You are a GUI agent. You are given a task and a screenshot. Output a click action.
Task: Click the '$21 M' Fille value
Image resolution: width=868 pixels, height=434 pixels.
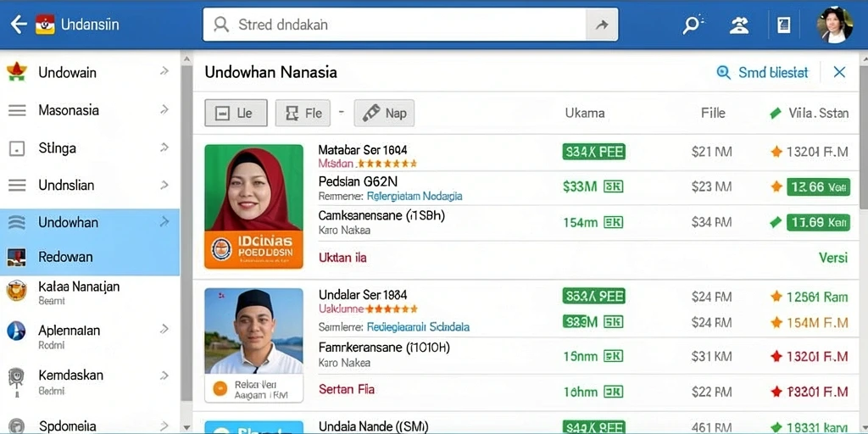point(711,152)
